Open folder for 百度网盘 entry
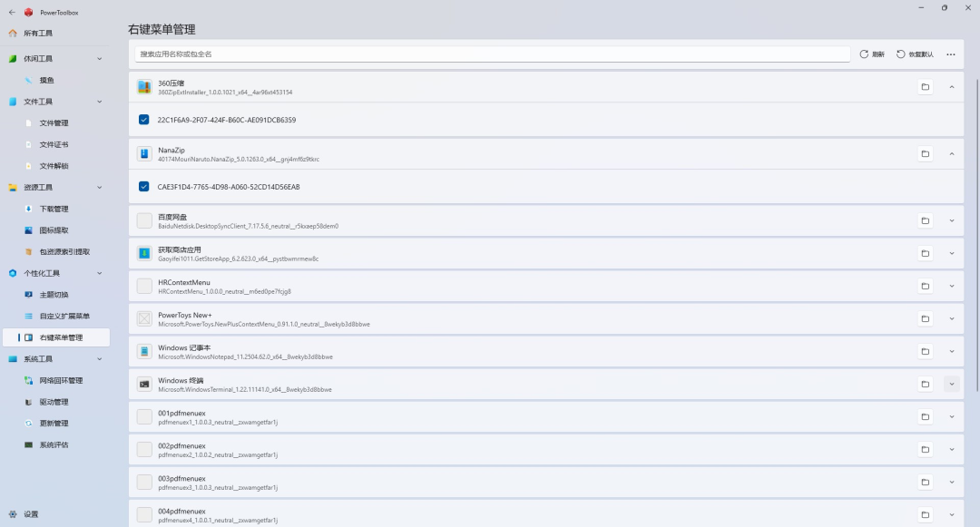The width and height of the screenshot is (980, 527). click(x=925, y=220)
